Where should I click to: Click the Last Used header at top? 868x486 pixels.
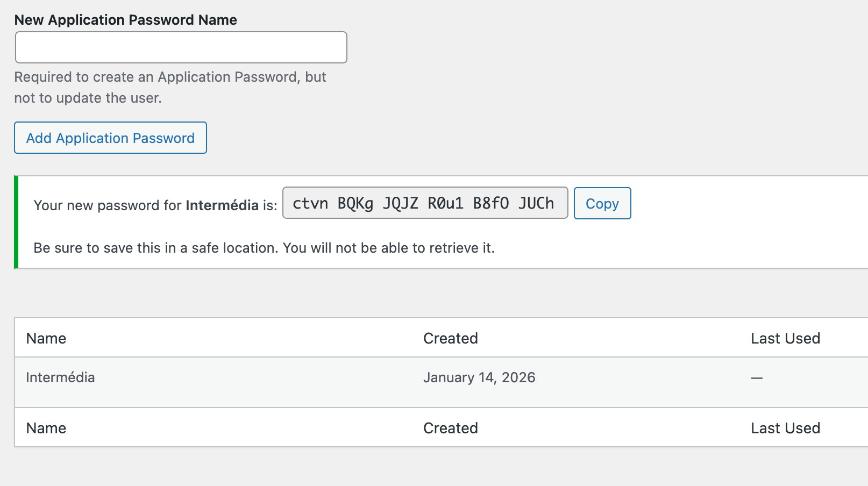(785, 338)
